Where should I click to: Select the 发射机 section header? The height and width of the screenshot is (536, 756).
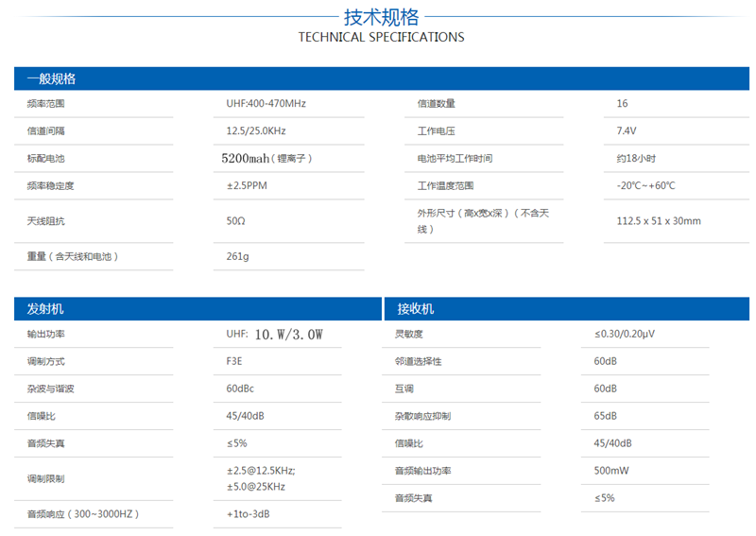coord(198,309)
